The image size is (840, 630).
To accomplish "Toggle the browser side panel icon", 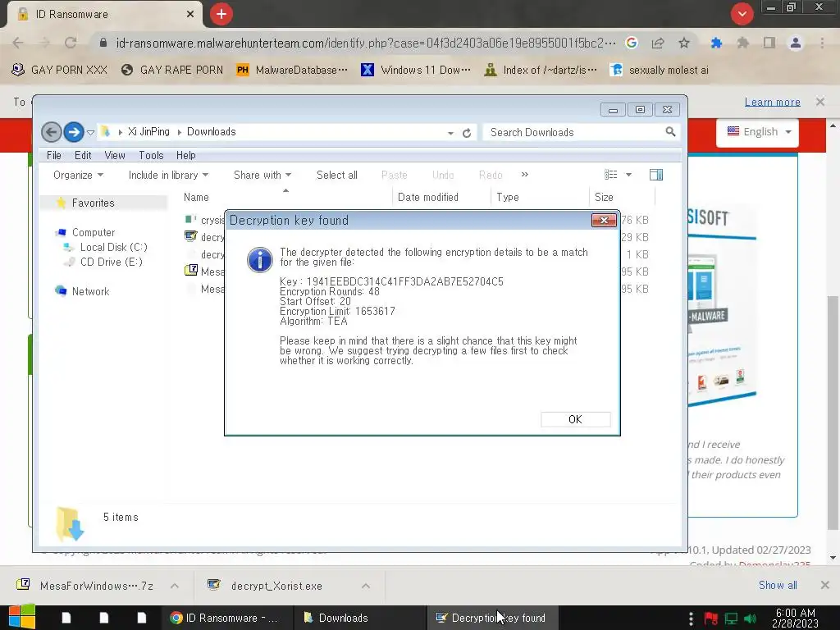I will [769, 43].
